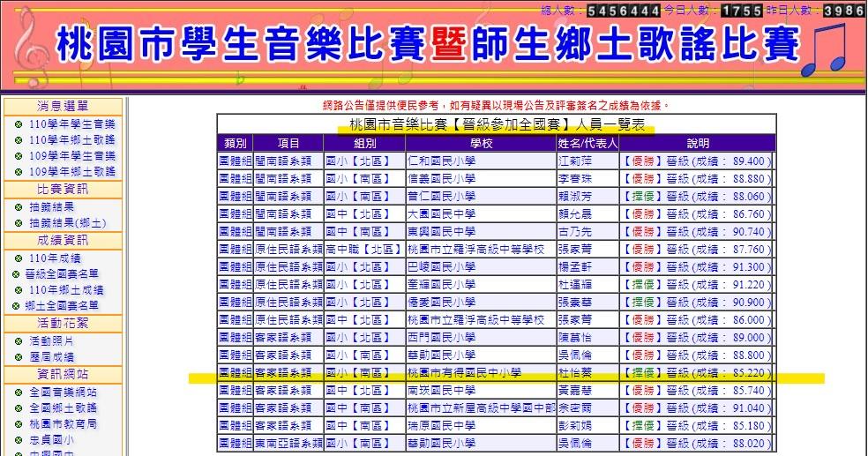The image size is (868, 456).
Task: Select the 成績資訊 menu heading
Action: (x=63, y=240)
